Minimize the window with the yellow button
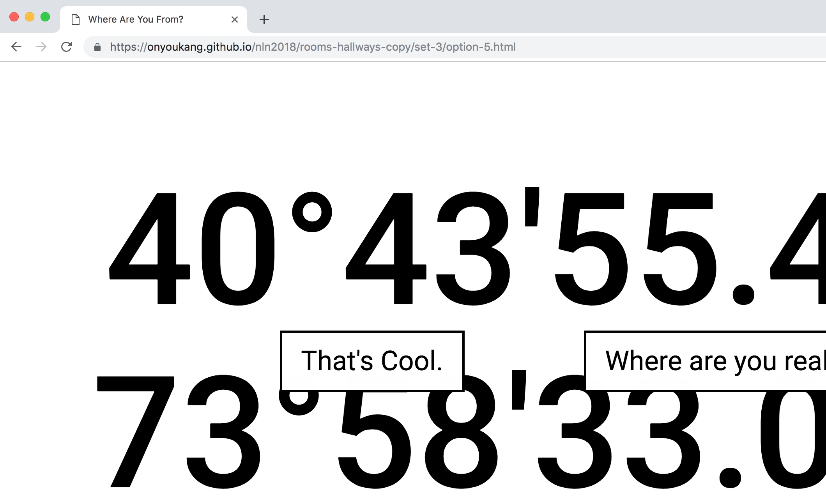This screenshot has width=826, height=504. coord(30,17)
